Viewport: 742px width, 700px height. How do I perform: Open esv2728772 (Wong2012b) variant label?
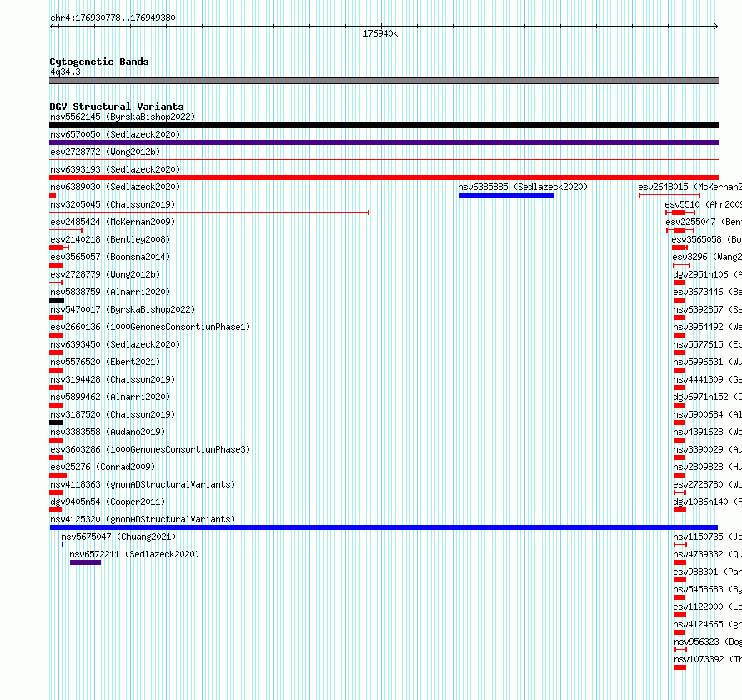[x=105, y=152]
